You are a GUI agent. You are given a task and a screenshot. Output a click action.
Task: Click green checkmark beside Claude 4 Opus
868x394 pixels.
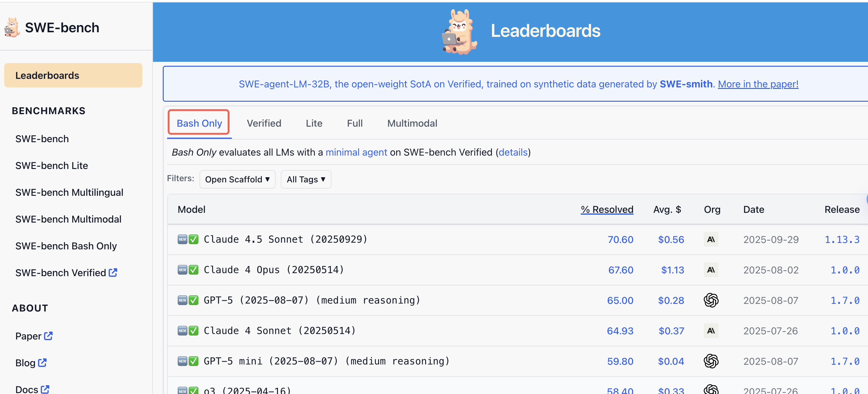(194, 270)
